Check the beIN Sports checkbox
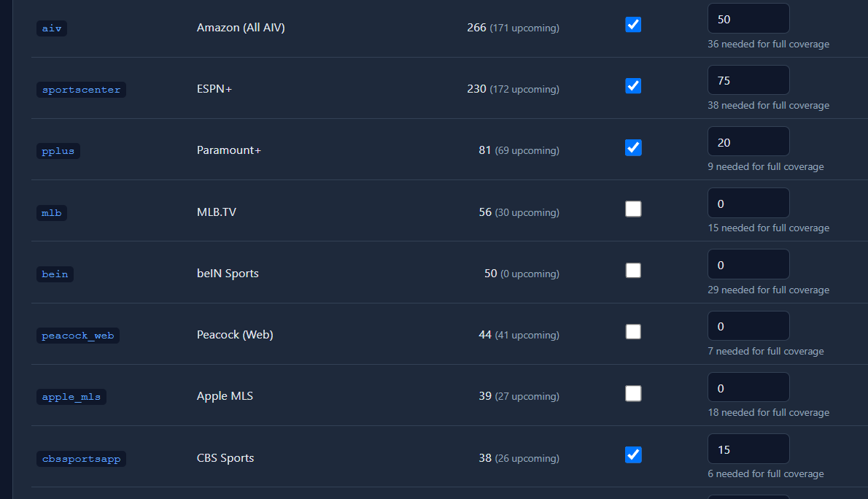Viewport: 868px width, 499px height. click(x=633, y=270)
